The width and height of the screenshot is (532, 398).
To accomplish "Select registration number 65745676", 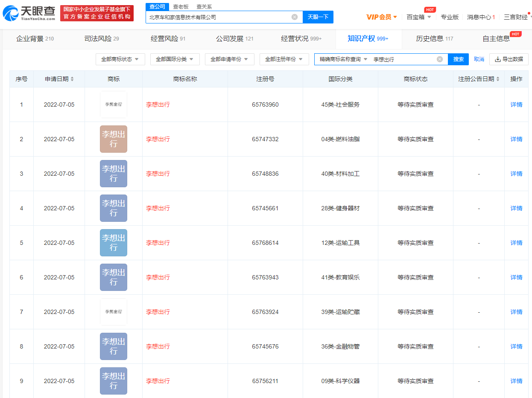I will click(x=265, y=346).
